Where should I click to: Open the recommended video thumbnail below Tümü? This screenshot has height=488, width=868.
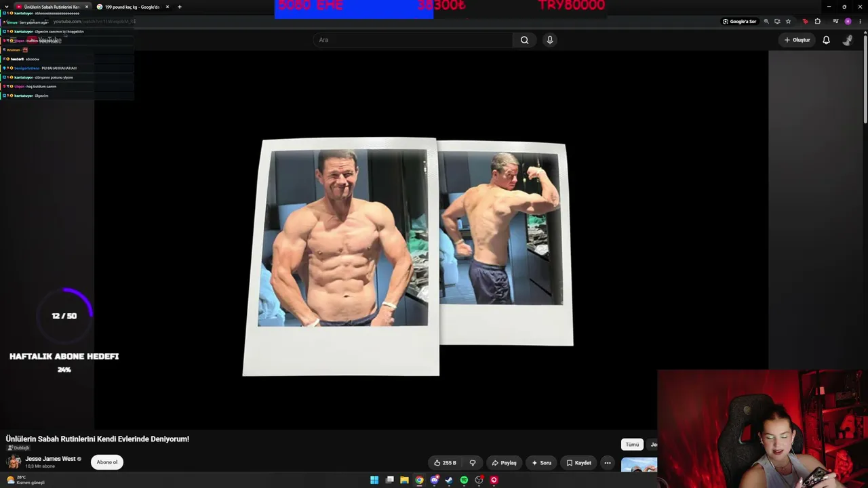[x=639, y=465]
